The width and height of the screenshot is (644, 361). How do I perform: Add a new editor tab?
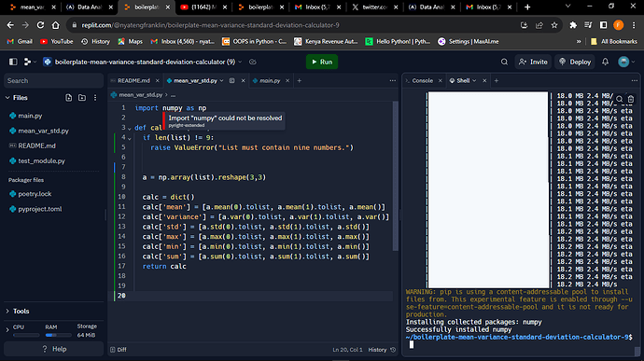pos(300,81)
